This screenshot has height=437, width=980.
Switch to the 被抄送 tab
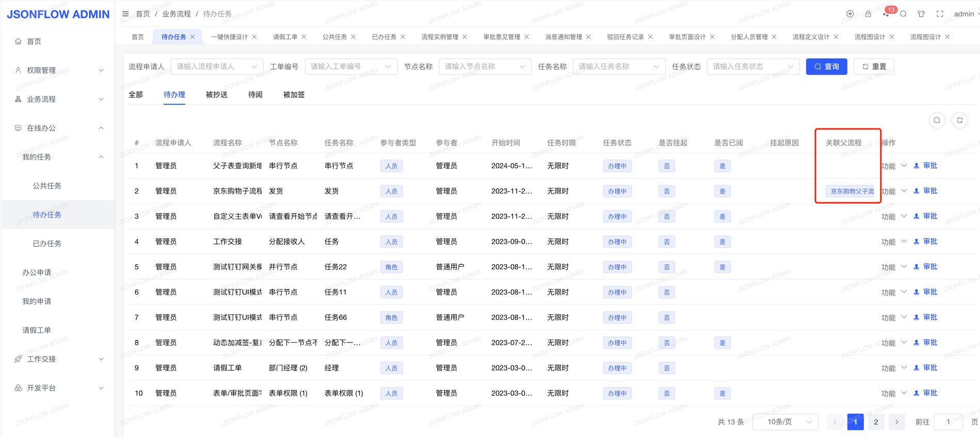point(217,94)
